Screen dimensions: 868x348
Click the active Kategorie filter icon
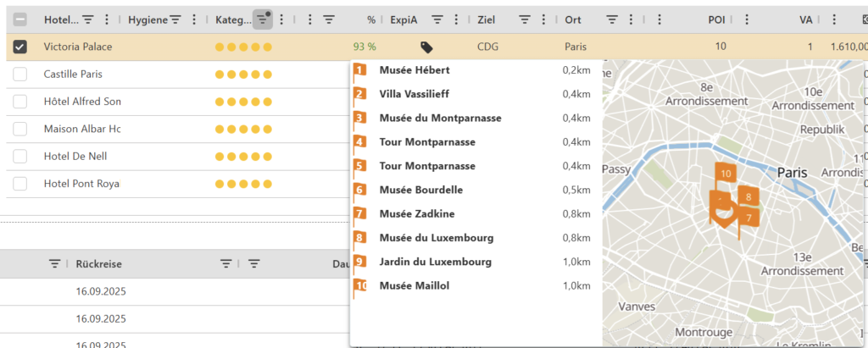pyautogui.click(x=263, y=19)
